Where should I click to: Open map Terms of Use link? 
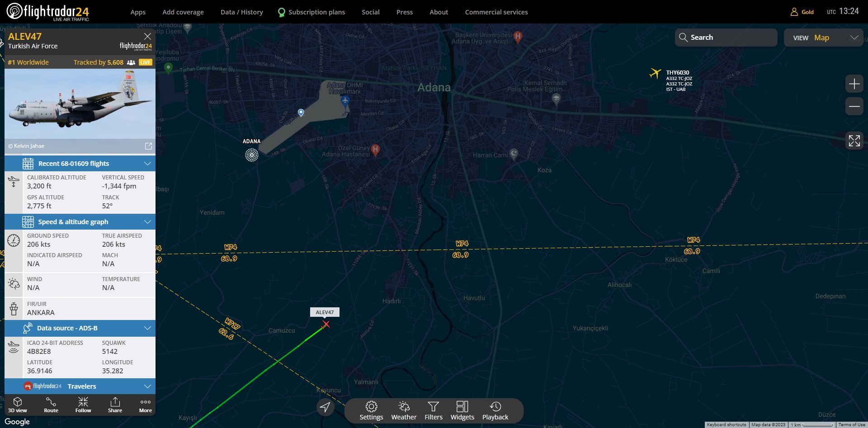(x=852, y=425)
